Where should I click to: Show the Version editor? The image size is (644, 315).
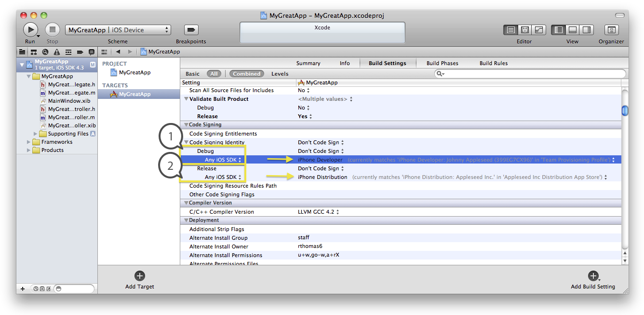click(538, 30)
